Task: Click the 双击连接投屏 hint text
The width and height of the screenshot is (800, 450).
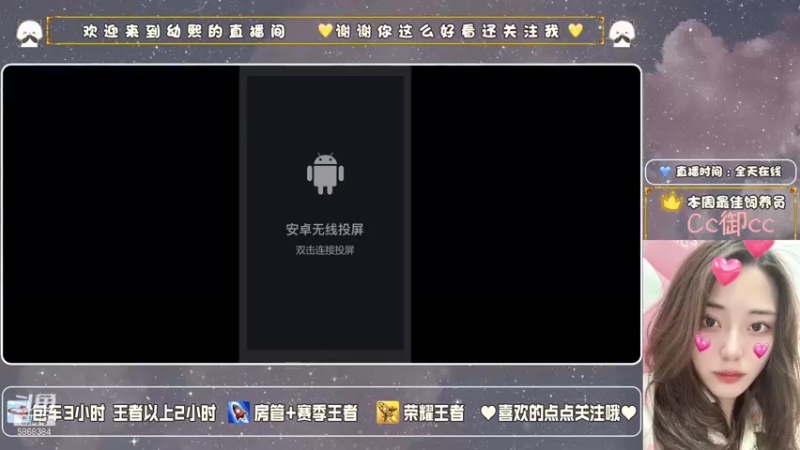Action: pos(324,250)
